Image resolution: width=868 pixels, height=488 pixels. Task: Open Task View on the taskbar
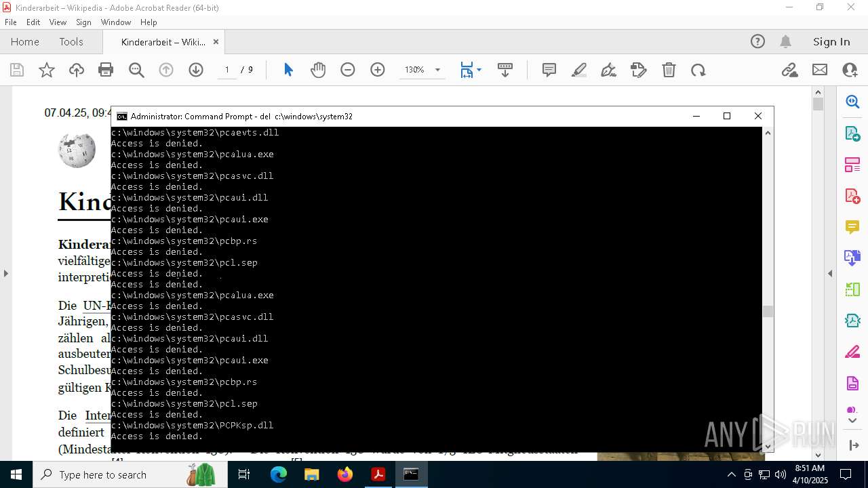click(244, 474)
